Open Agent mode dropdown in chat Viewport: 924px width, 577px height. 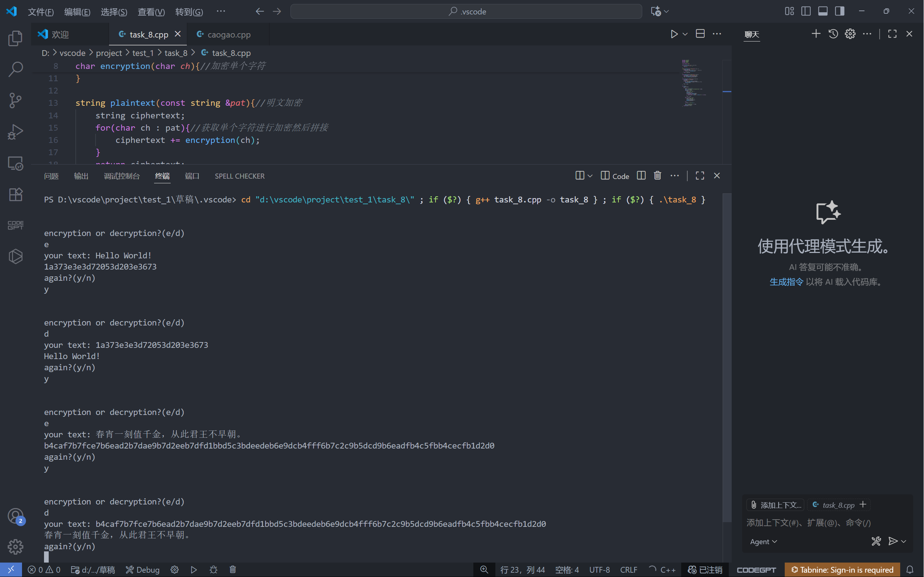click(x=763, y=542)
